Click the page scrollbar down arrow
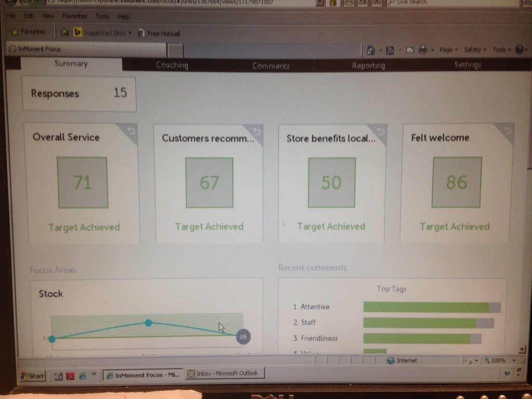Screen dimensions: 532x399 pyautogui.click(x=523, y=349)
